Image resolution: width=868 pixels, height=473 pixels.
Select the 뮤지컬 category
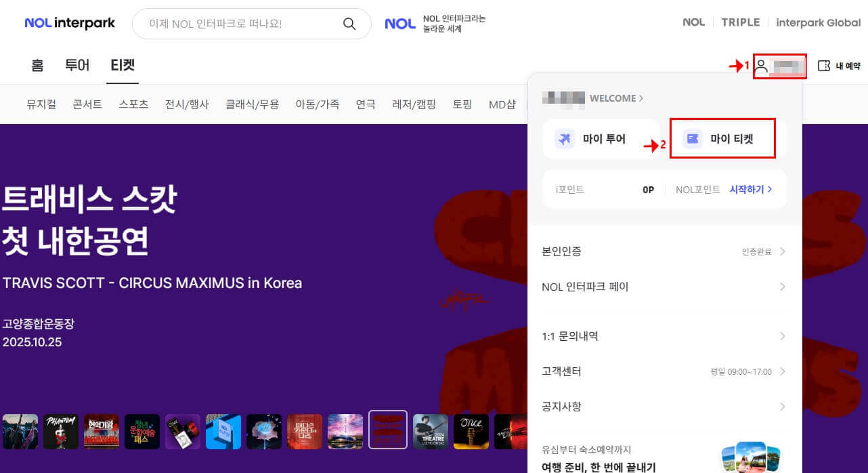pyautogui.click(x=41, y=104)
